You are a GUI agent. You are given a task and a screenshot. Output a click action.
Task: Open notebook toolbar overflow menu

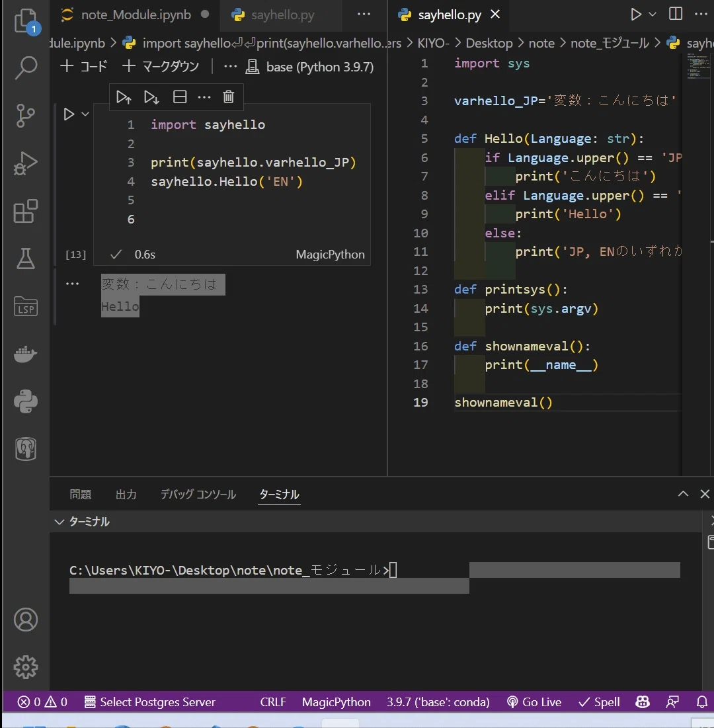point(230,66)
